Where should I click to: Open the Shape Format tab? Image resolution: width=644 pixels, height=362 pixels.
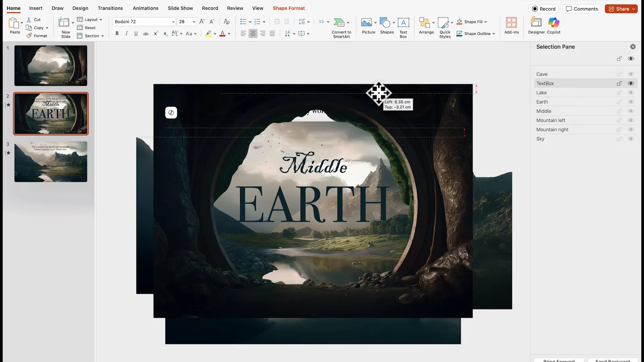click(x=288, y=8)
